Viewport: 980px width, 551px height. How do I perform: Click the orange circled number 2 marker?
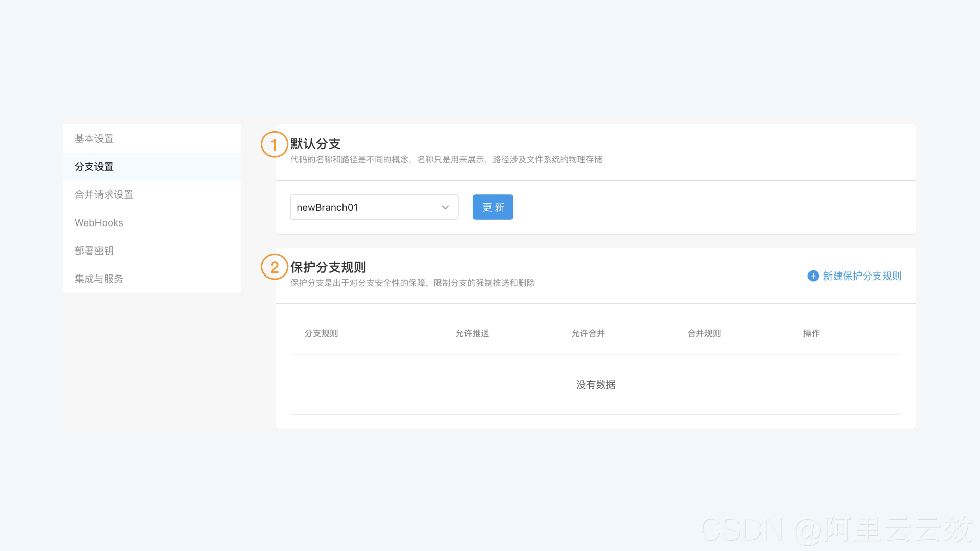[274, 267]
